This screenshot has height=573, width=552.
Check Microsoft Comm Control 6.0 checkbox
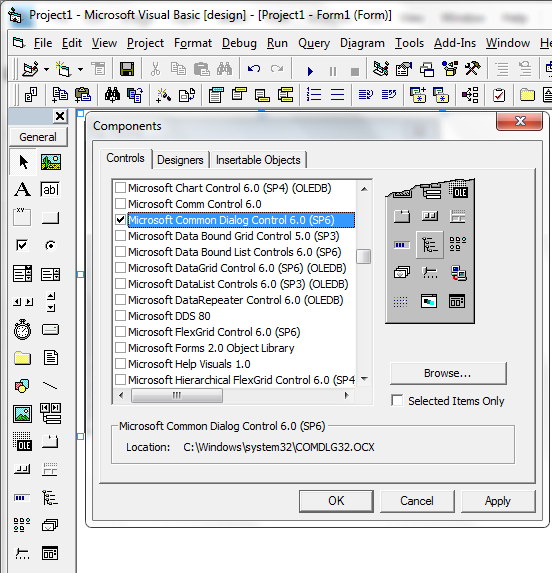(120, 204)
